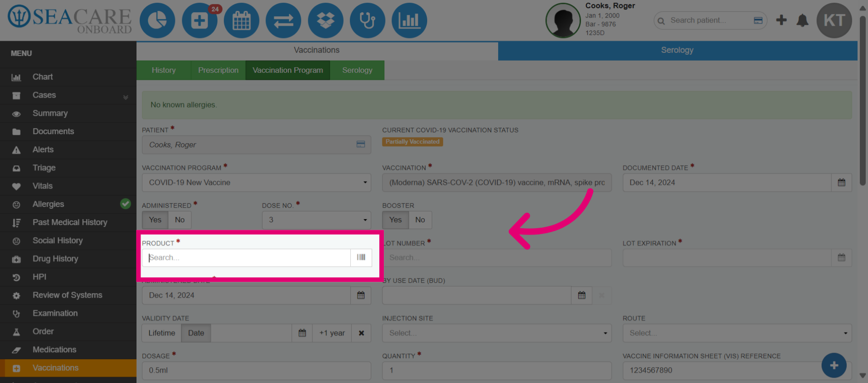Open Review of Systems in sidebar
This screenshot has height=383, width=868.
[x=68, y=295]
